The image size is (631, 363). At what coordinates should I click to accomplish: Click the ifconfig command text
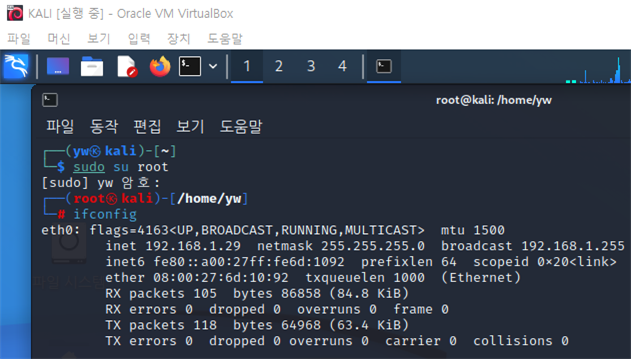coord(105,214)
